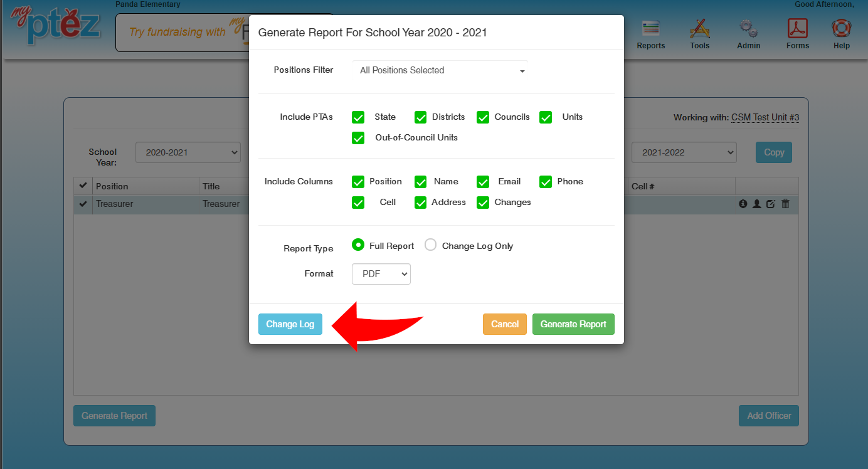Uncheck the State PTAs checkbox
The image size is (868, 469).
(x=358, y=117)
